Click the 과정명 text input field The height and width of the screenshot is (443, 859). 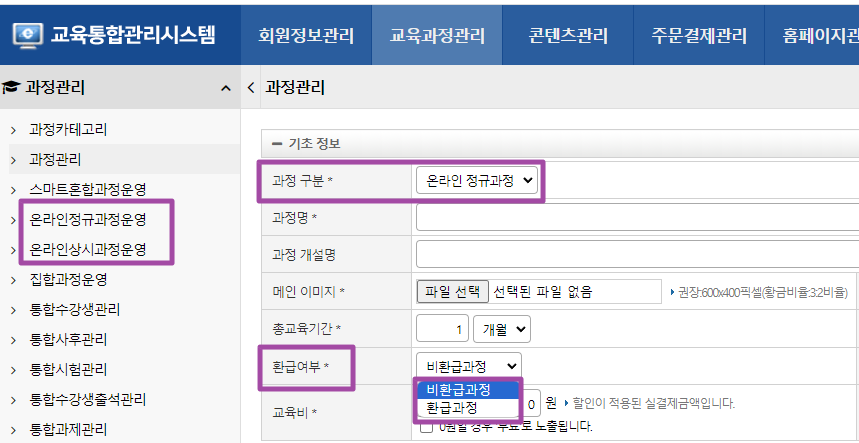coord(636,217)
